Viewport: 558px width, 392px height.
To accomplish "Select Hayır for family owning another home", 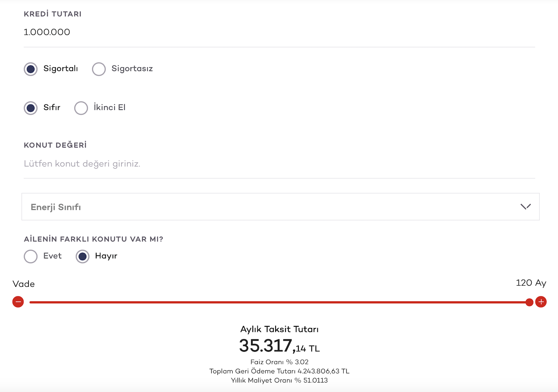I will [x=82, y=256].
